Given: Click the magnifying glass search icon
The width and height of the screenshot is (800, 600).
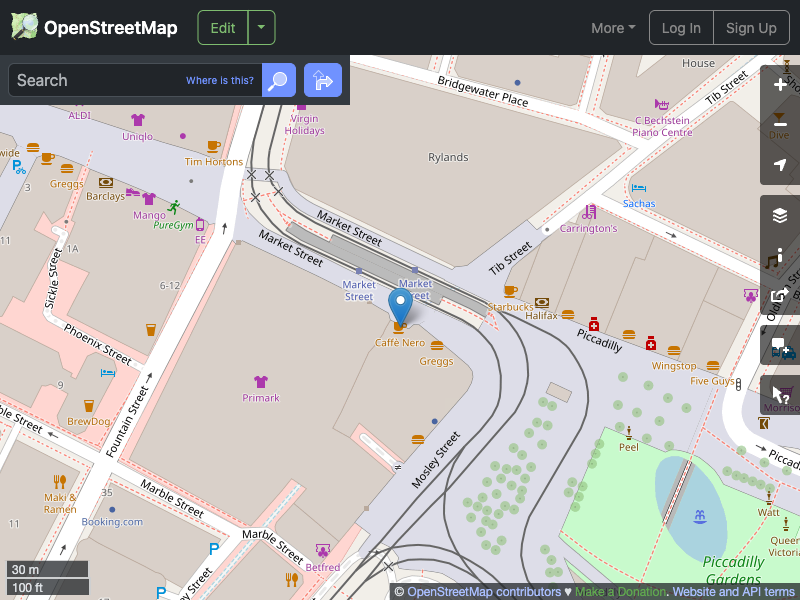Looking at the screenshot, I should click(x=278, y=80).
